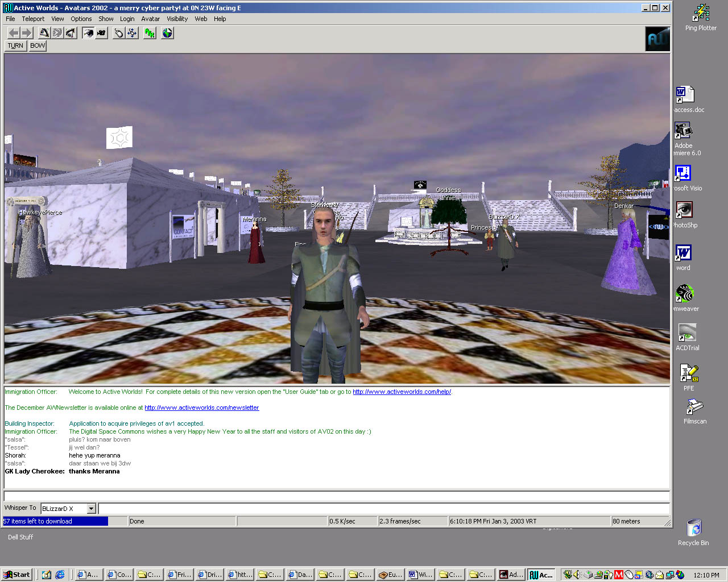Click the Active Worlds logo in the corner
This screenshot has width=728, height=582.
(658, 39)
